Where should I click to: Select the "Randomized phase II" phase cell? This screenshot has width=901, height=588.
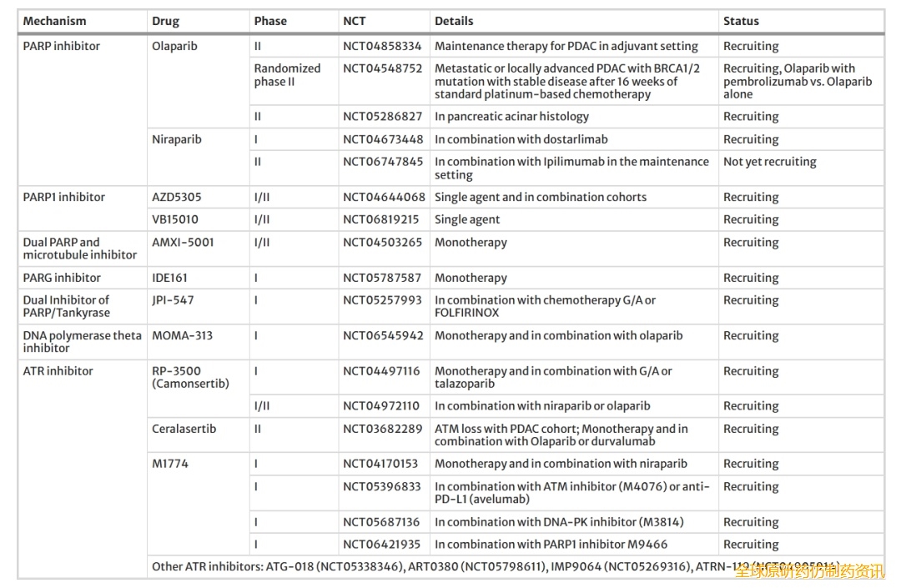(x=287, y=75)
